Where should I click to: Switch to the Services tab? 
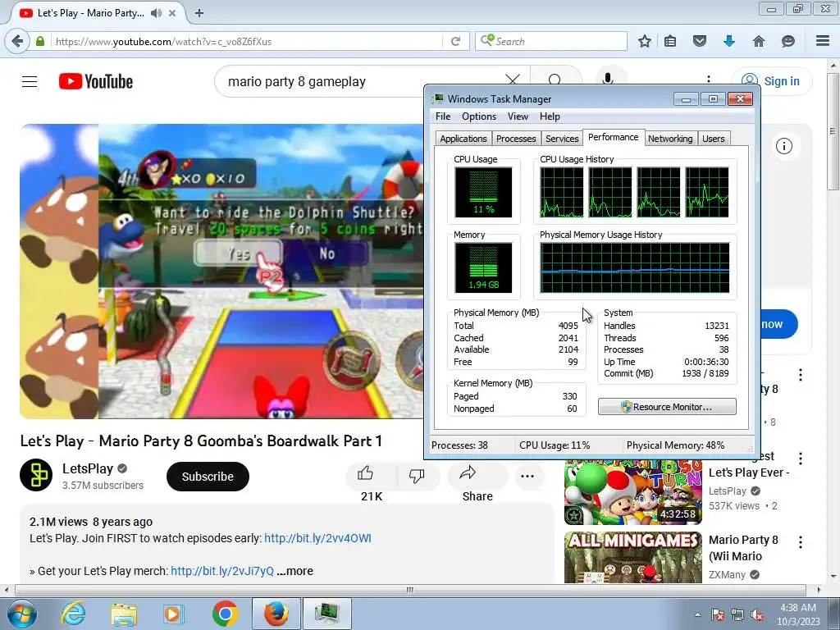(562, 138)
